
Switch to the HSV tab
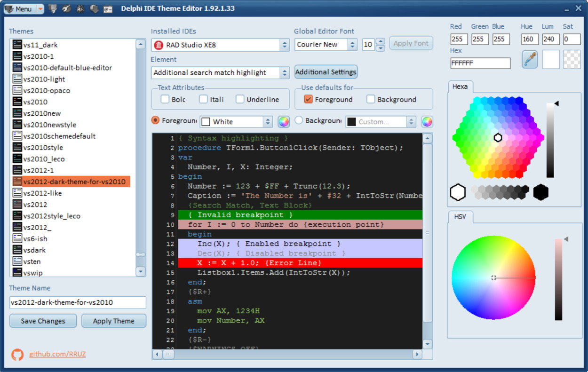460,217
